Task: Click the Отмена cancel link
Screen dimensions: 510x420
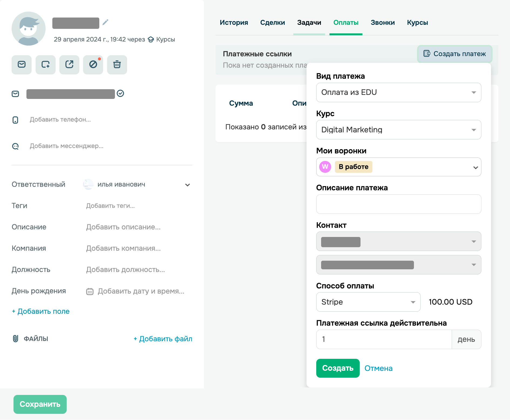Action: (378, 368)
